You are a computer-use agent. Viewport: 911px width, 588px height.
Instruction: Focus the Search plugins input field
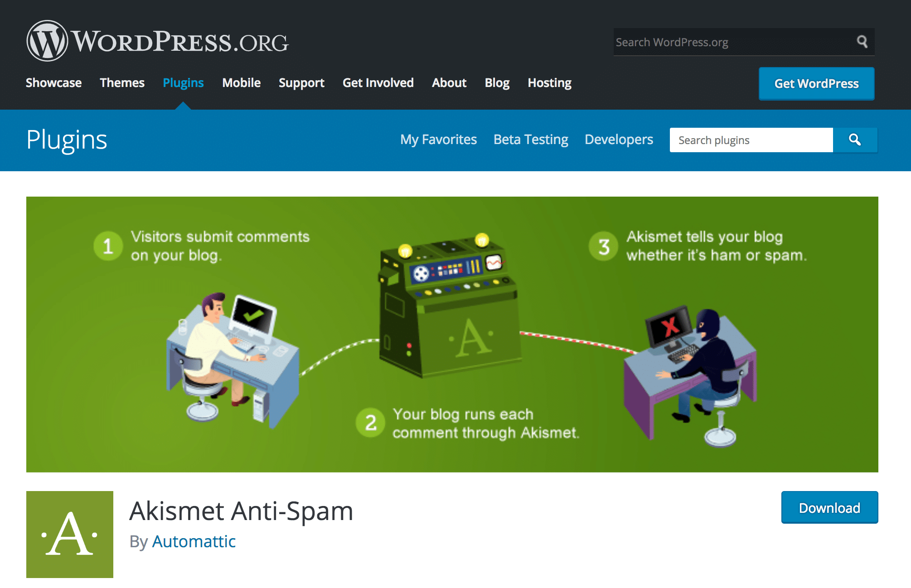[751, 140]
